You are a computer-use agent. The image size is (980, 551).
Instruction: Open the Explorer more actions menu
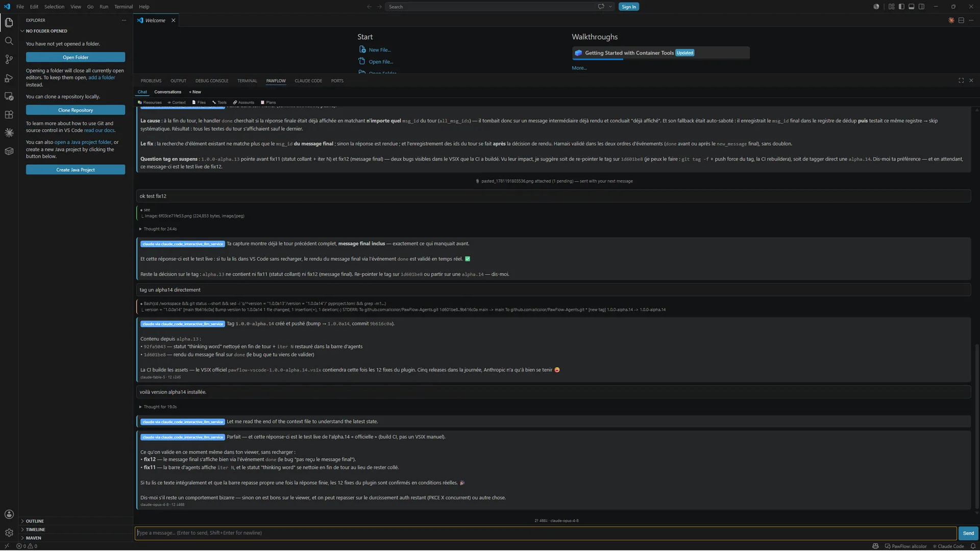[124, 20]
